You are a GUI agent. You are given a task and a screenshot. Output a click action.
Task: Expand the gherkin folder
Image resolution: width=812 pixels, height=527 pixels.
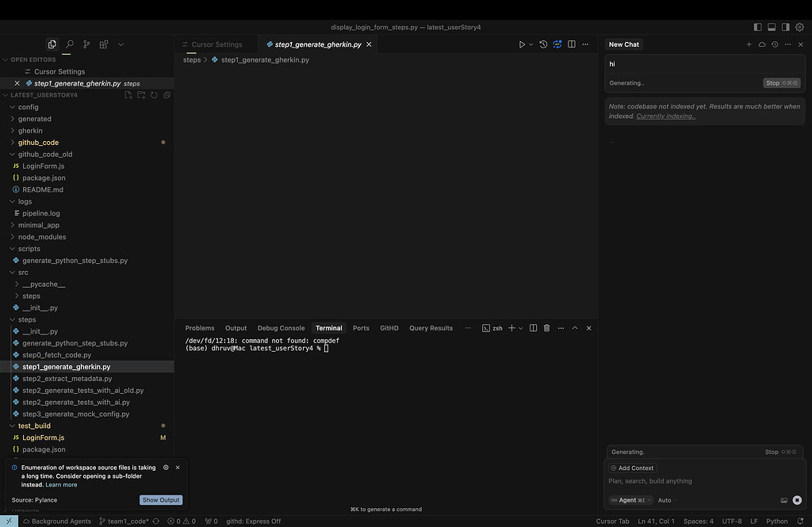[x=29, y=130]
